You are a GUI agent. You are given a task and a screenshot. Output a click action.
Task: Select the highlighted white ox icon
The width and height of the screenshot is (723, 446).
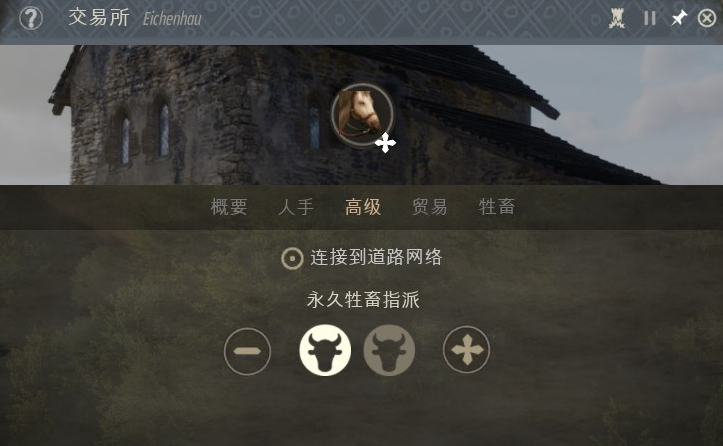(325, 350)
